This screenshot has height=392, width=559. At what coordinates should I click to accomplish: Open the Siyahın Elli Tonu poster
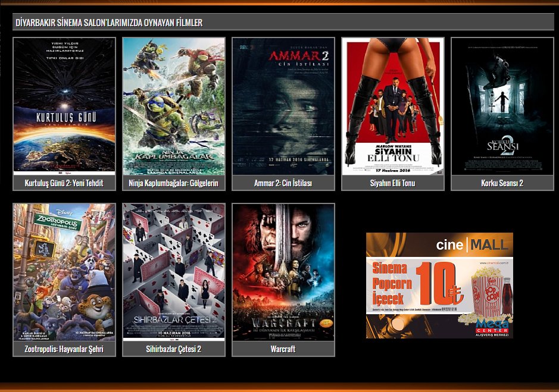coord(392,106)
